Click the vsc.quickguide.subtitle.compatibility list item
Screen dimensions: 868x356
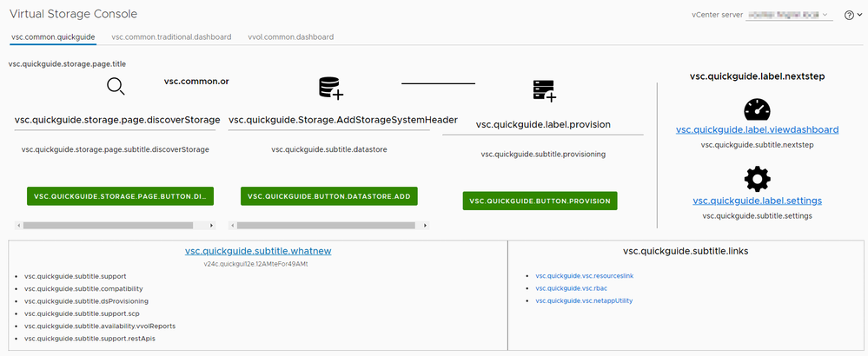[x=83, y=288]
